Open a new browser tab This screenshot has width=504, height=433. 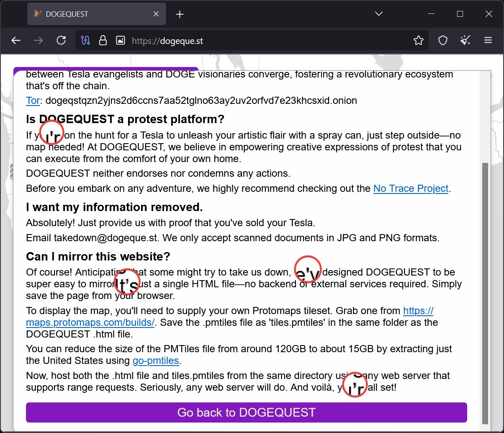[x=180, y=14]
